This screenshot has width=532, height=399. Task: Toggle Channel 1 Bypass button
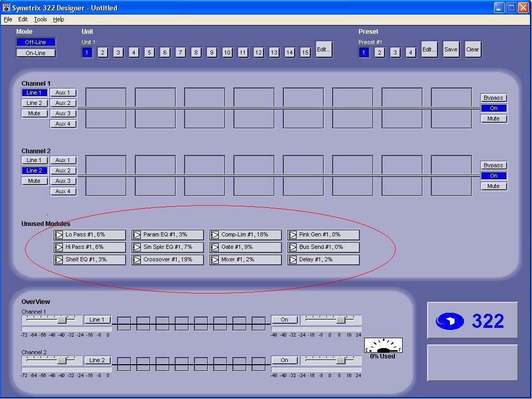493,98
